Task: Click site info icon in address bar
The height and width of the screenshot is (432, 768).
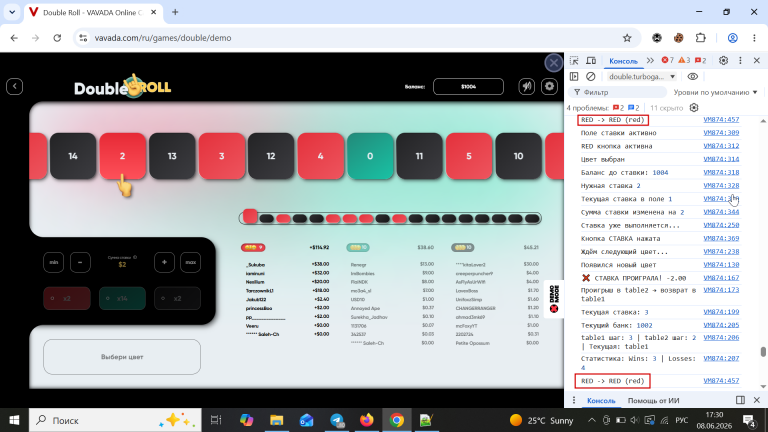Action: point(83,38)
